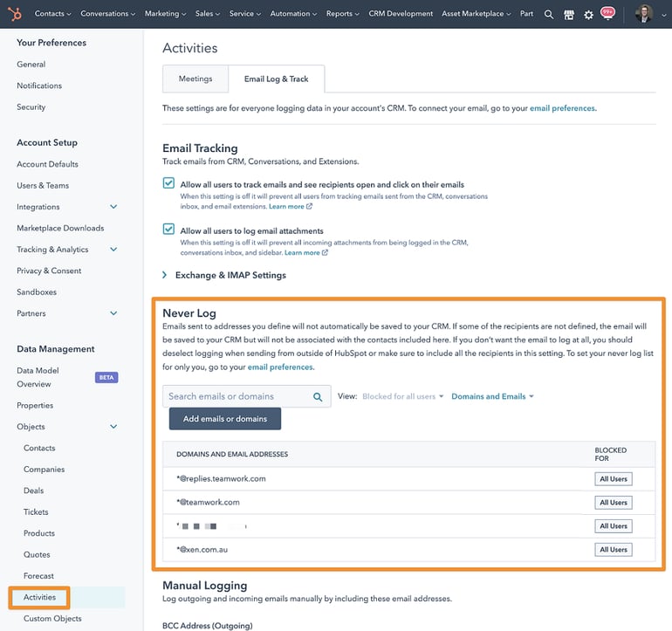Image resolution: width=672 pixels, height=631 pixels.
Task: Open Custom Objects in sidebar
Action: click(52, 619)
